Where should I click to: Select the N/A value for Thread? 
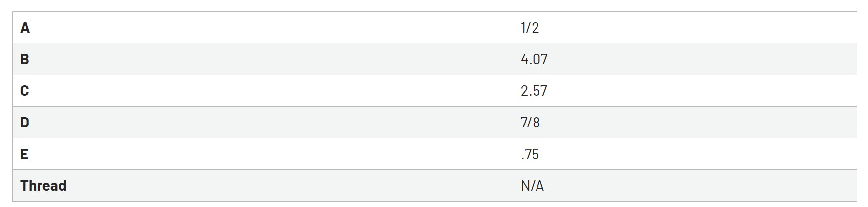pos(532,186)
